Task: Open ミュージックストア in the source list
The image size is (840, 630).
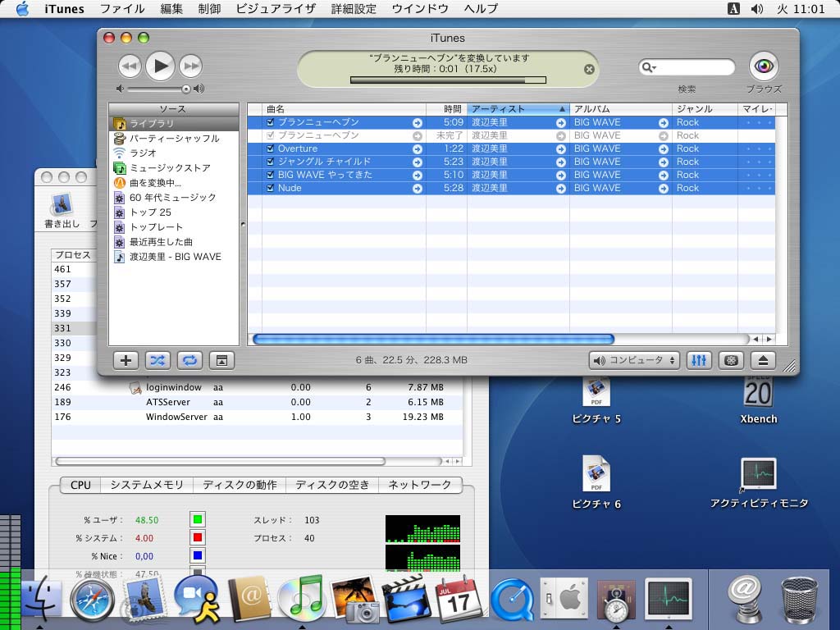Action: pyautogui.click(x=174, y=167)
